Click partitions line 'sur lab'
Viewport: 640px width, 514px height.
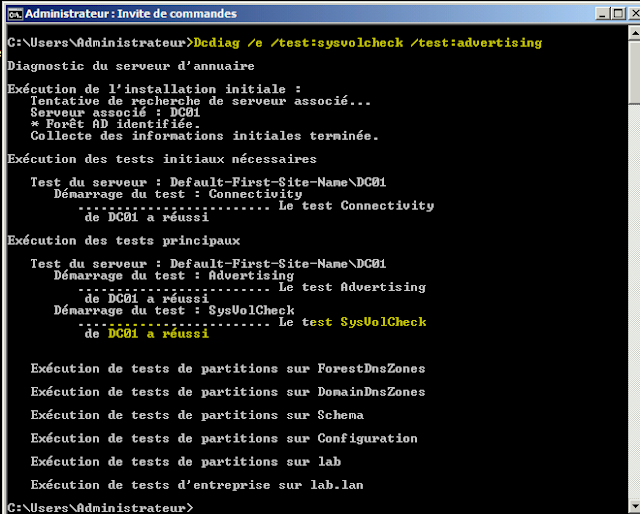[186, 462]
